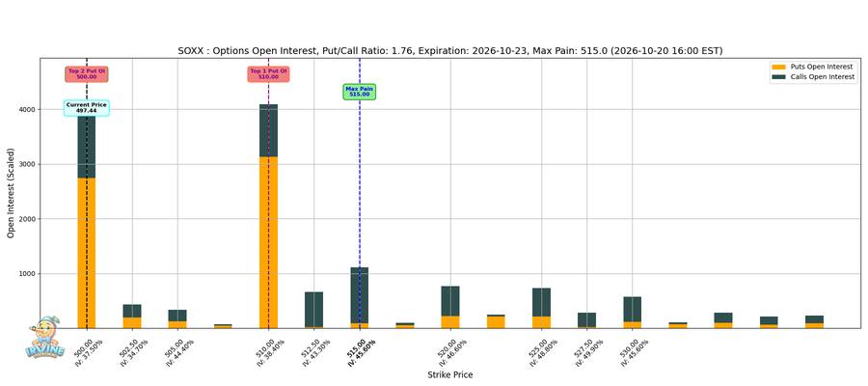Click the chart title text

pos(450,51)
